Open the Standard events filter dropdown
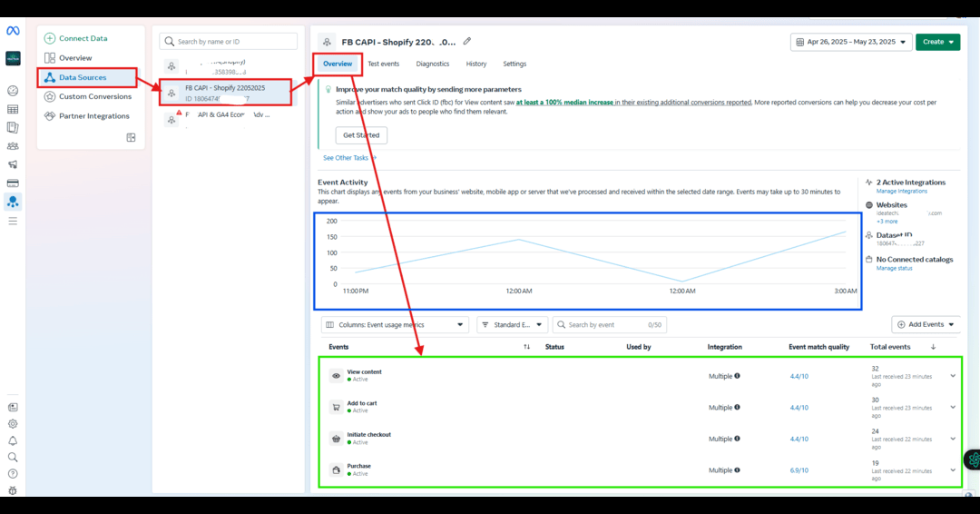This screenshot has width=980, height=514. tap(512, 324)
